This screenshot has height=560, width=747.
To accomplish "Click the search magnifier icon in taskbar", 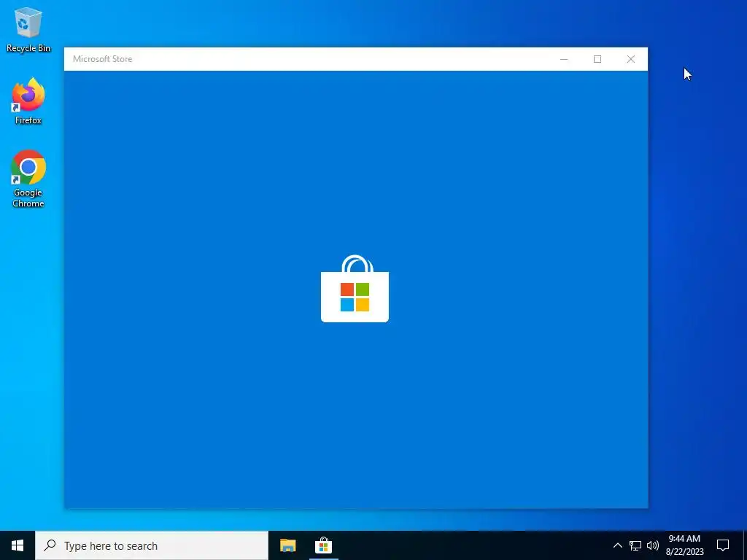I will pyautogui.click(x=50, y=545).
